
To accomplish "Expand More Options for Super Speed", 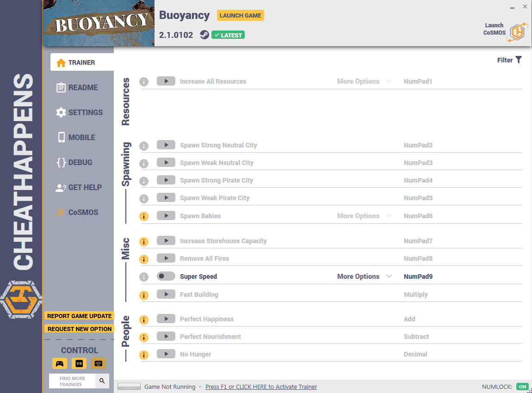I will pyautogui.click(x=364, y=276).
